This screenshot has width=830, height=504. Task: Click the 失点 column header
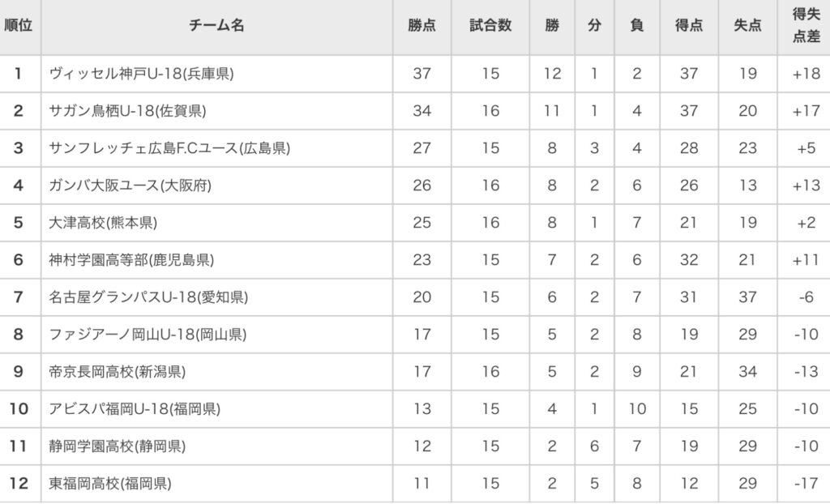(747, 25)
